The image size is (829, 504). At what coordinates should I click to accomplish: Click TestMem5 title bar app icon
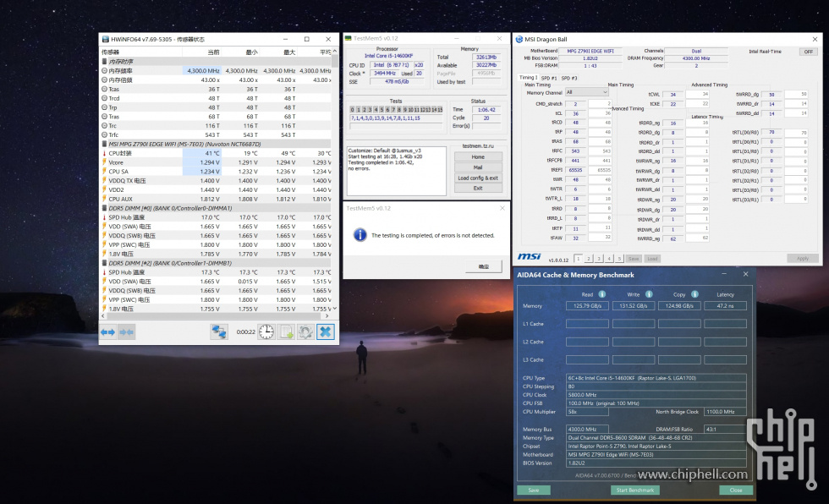coord(348,38)
